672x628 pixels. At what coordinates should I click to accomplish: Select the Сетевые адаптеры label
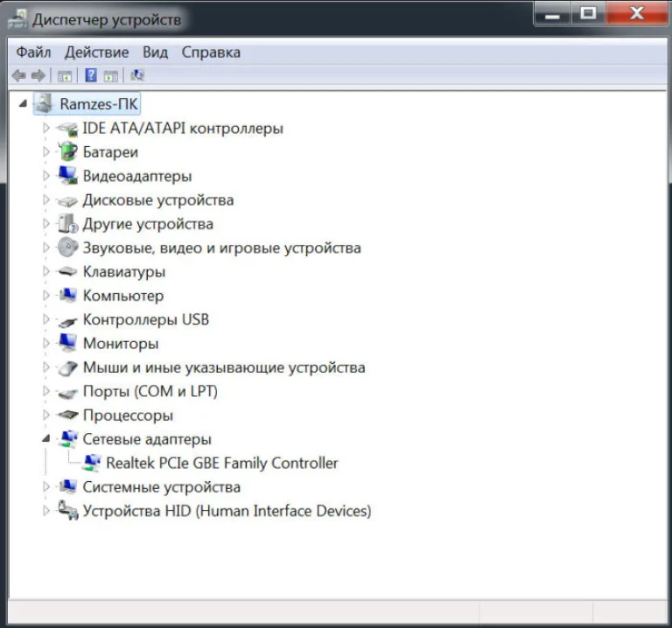click(x=147, y=439)
